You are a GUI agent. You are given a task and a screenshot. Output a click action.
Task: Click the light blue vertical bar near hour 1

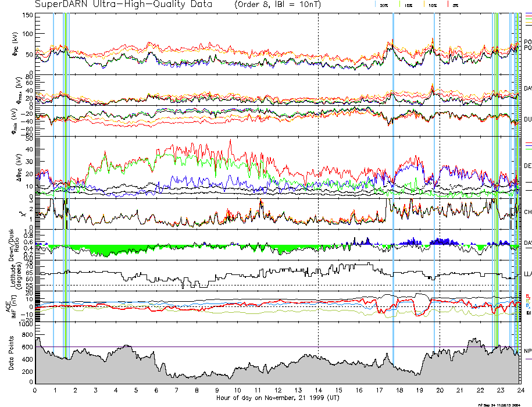53,174
